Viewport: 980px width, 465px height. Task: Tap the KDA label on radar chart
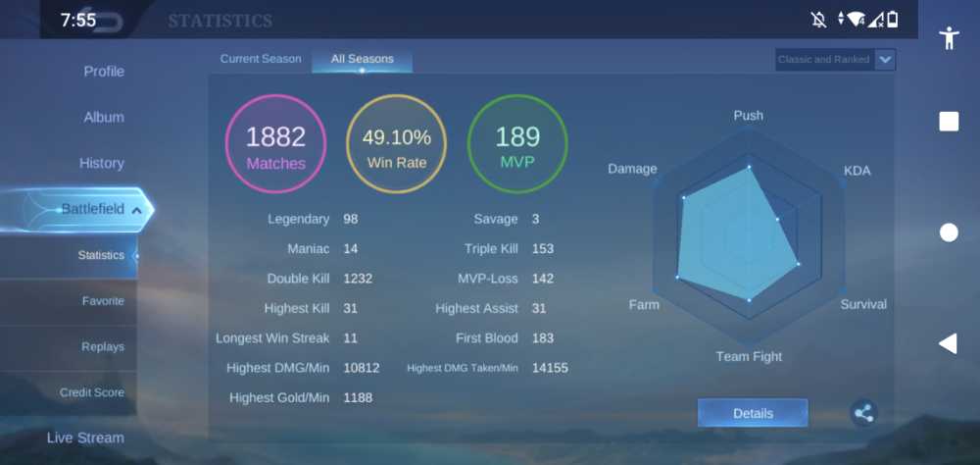(x=857, y=171)
